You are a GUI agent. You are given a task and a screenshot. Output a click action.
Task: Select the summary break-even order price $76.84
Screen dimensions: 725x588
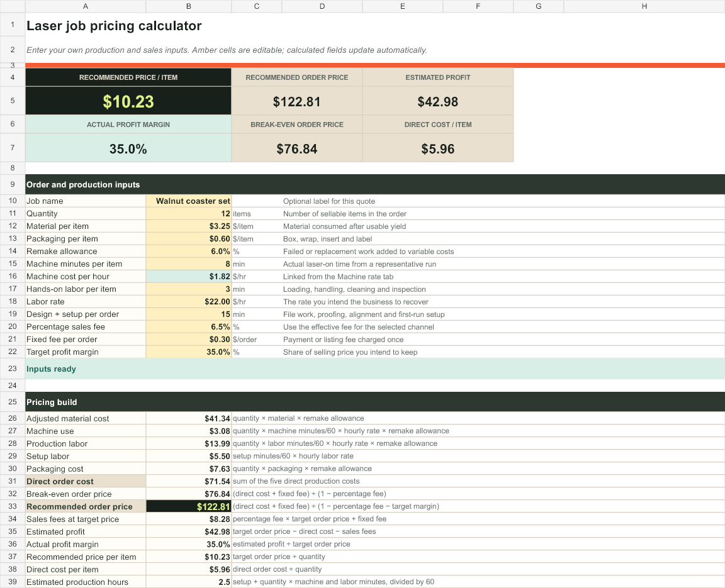[297, 148]
